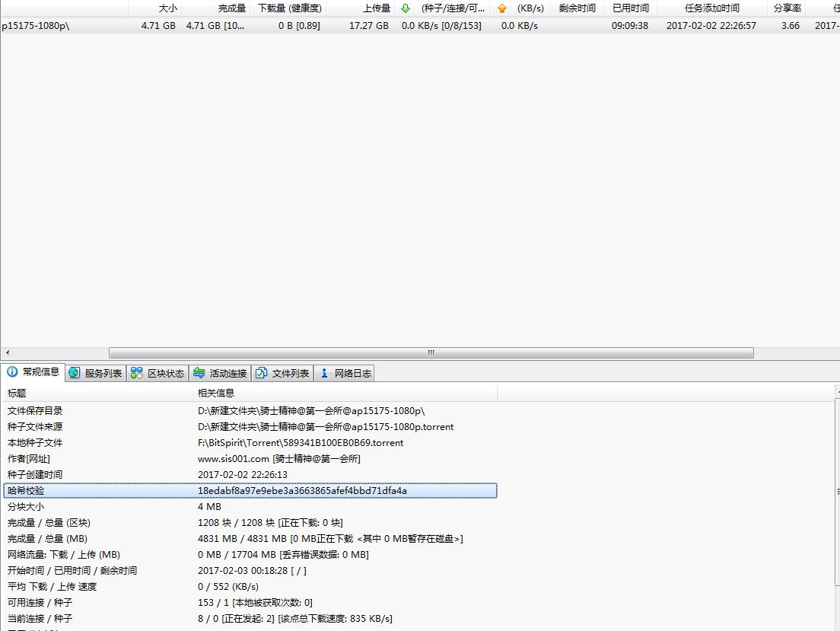Sort by the 完成量 column header

point(231,8)
